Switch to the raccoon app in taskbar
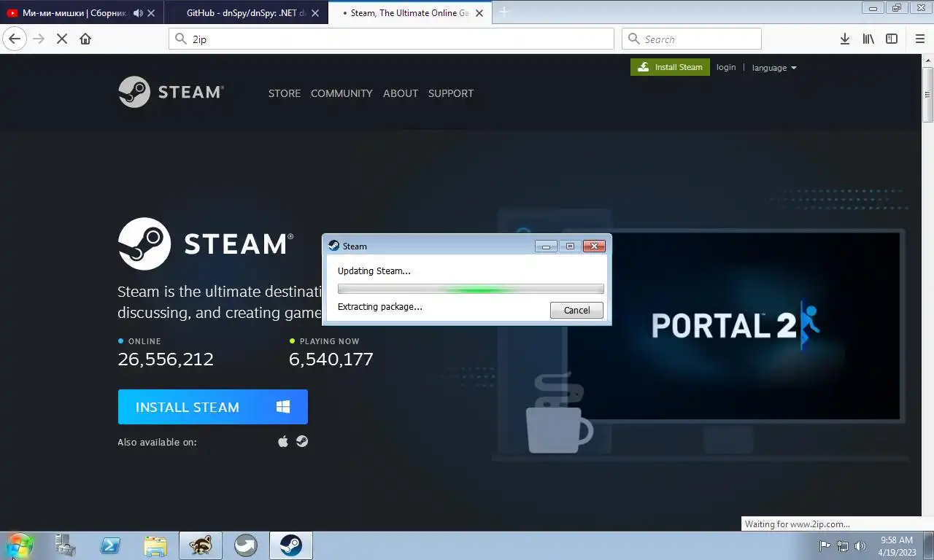 [201, 545]
